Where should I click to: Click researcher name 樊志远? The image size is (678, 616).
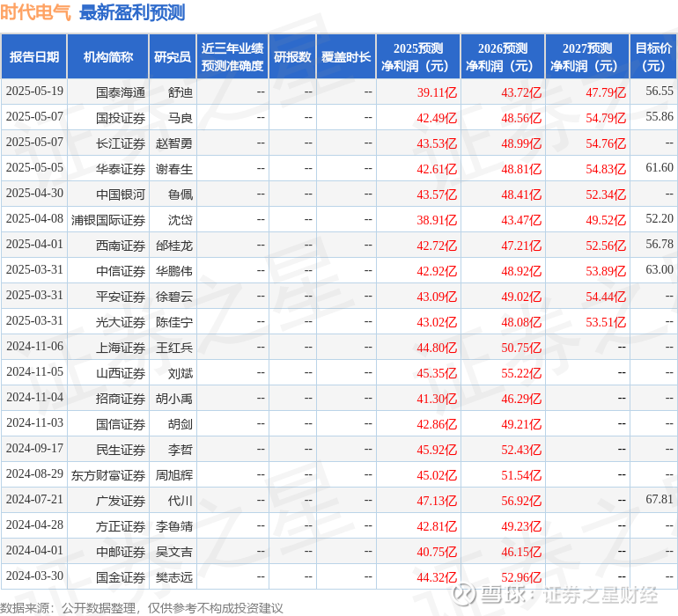tap(174, 577)
